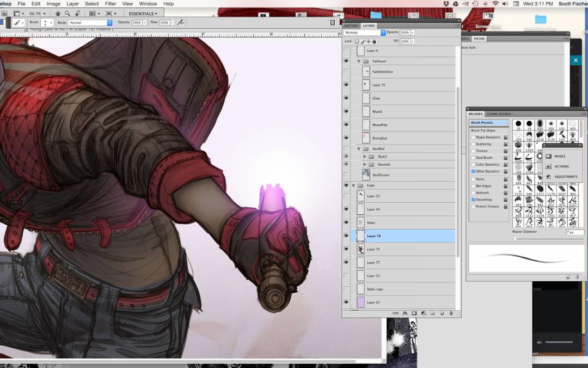This screenshot has height=368, width=588.
Task: Open the Adjustments panel icon
Action: pyautogui.click(x=549, y=177)
